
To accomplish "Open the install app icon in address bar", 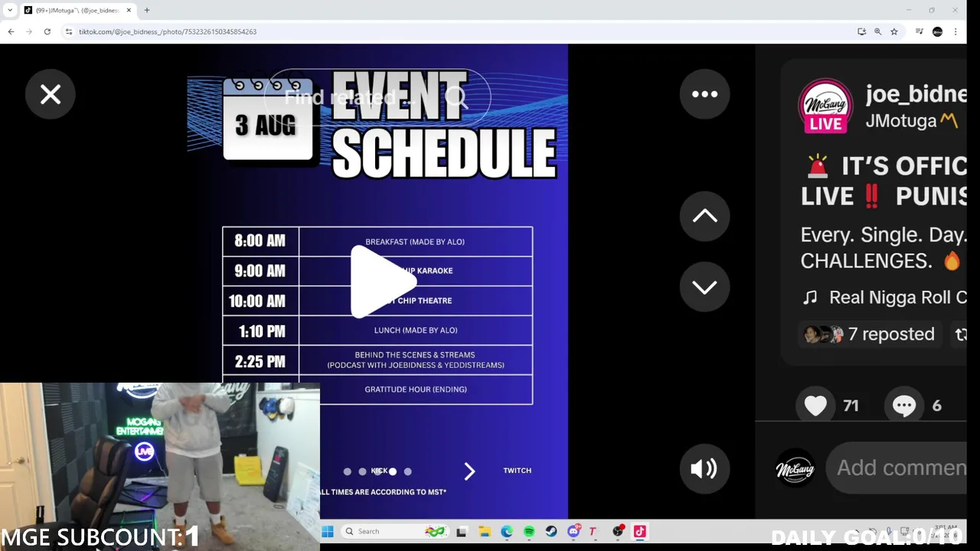I will coord(861,31).
